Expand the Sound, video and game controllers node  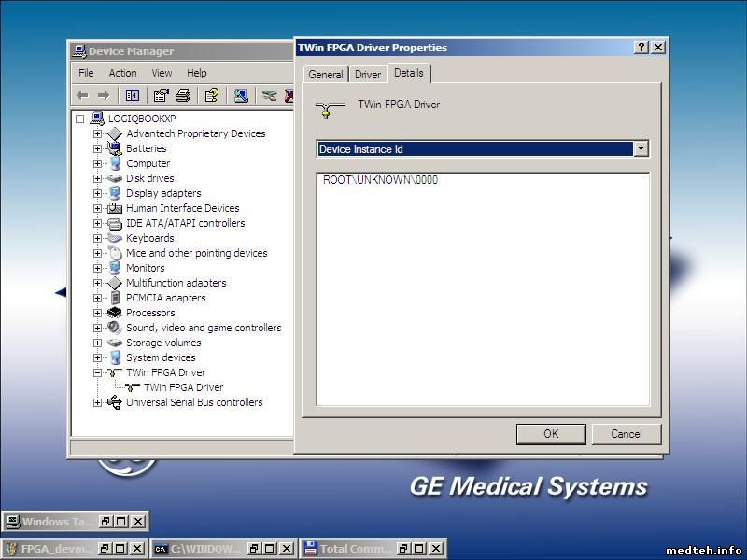click(97, 328)
